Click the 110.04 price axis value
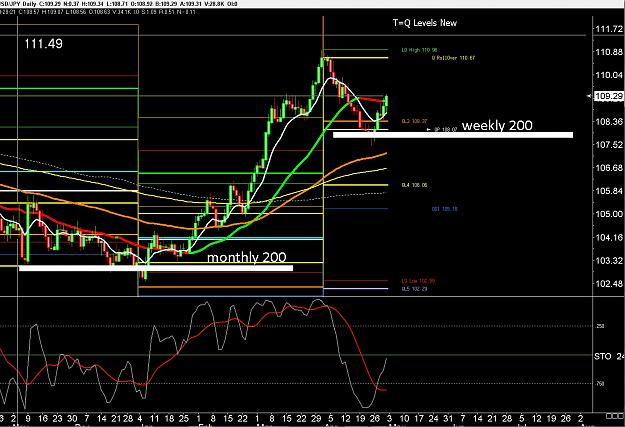This screenshot has width=625, height=427. point(609,75)
